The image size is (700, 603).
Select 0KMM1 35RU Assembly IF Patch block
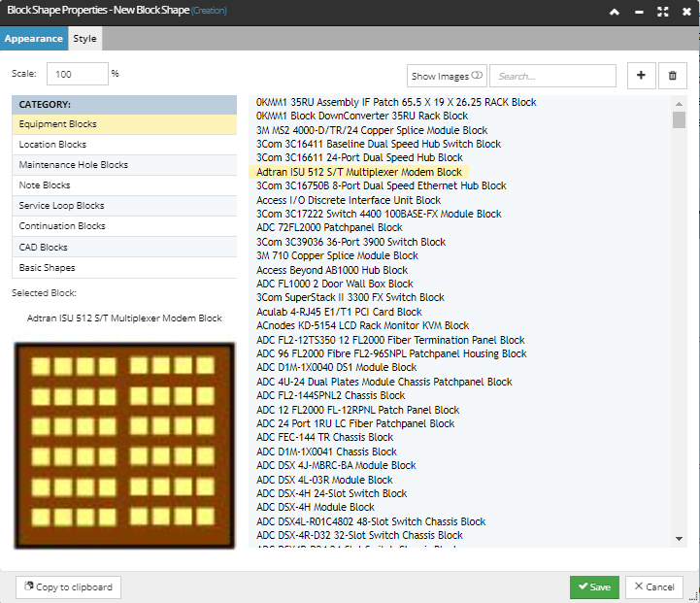pyautogui.click(x=396, y=102)
